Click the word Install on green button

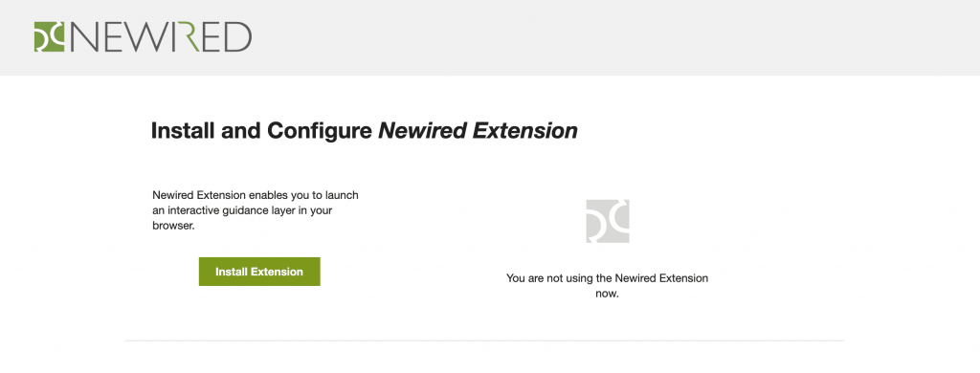click(232, 272)
